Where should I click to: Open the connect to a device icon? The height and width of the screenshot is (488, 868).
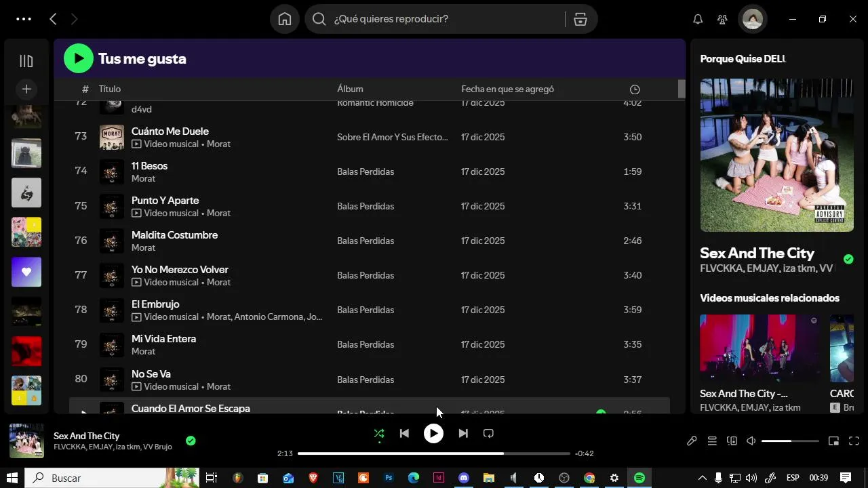click(x=732, y=441)
